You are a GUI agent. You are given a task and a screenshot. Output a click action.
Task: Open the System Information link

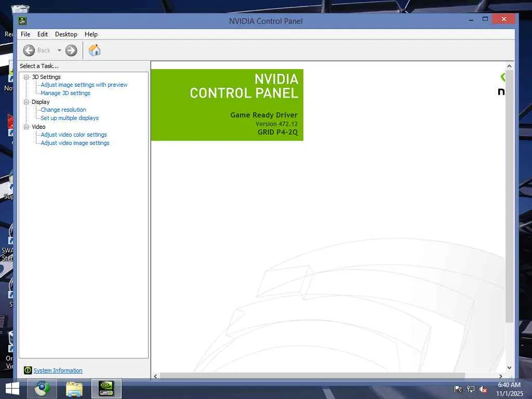coord(58,370)
